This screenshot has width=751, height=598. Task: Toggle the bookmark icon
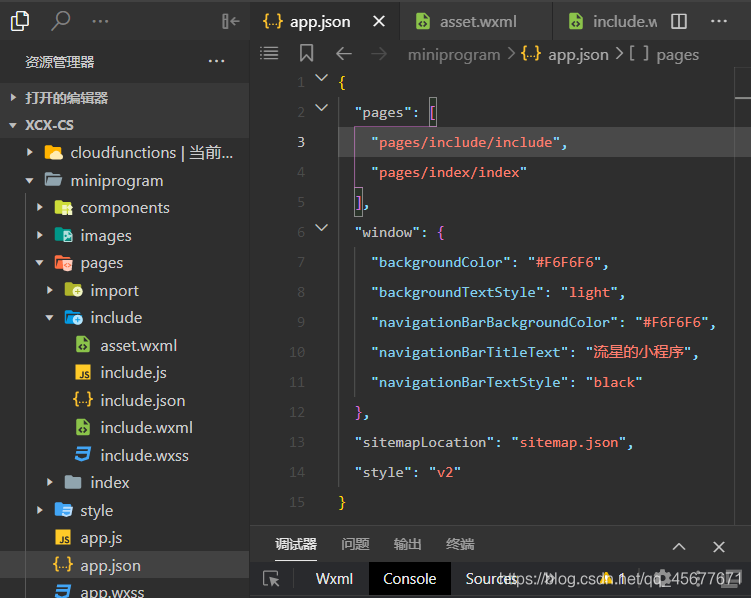pyautogui.click(x=307, y=53)
